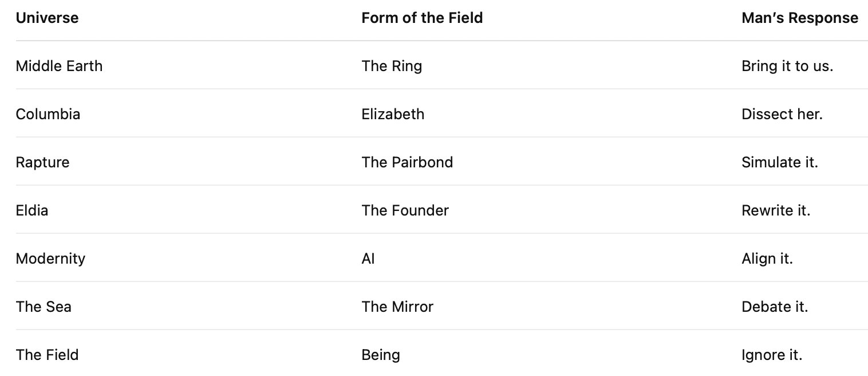Select The Mirror cell

[x=397, y=307]
